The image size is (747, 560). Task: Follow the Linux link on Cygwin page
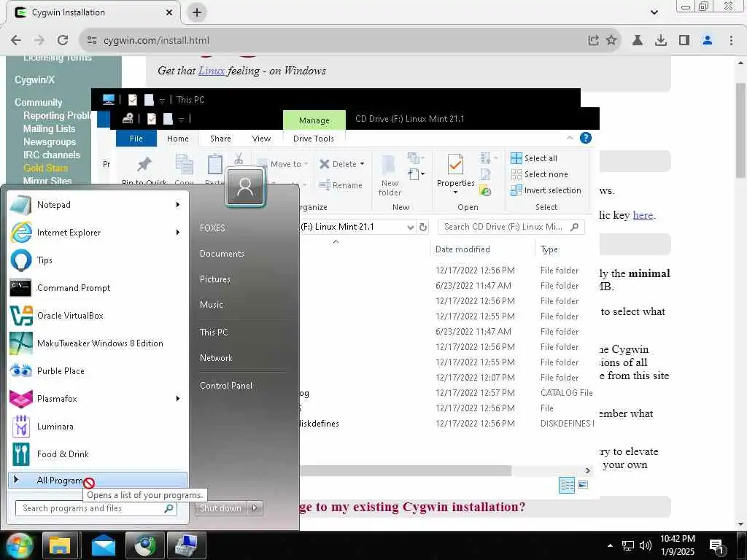[x=212, y=71]
